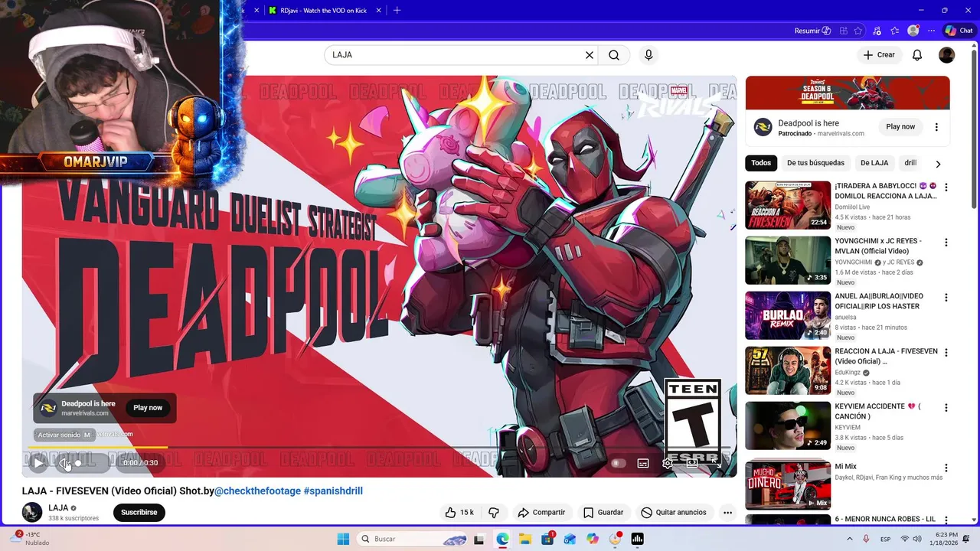
Task: Open the browser media control icon
Action: point(877,31)
